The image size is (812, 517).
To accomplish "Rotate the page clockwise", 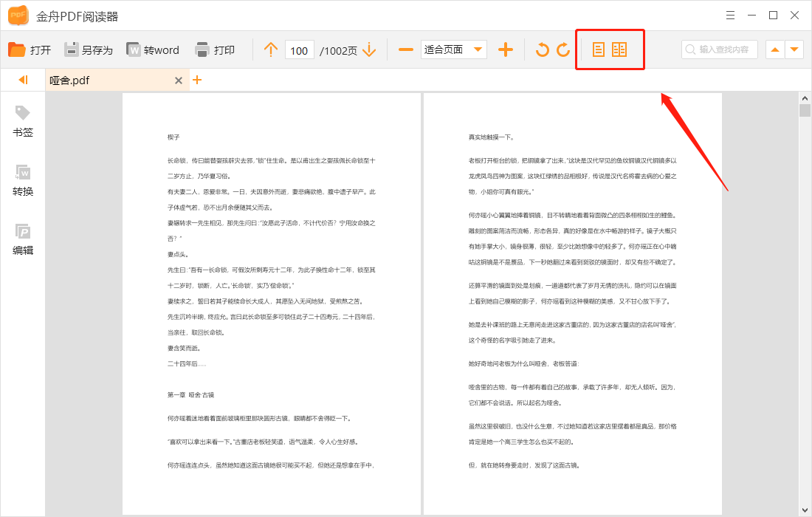I will coord(562,49).
